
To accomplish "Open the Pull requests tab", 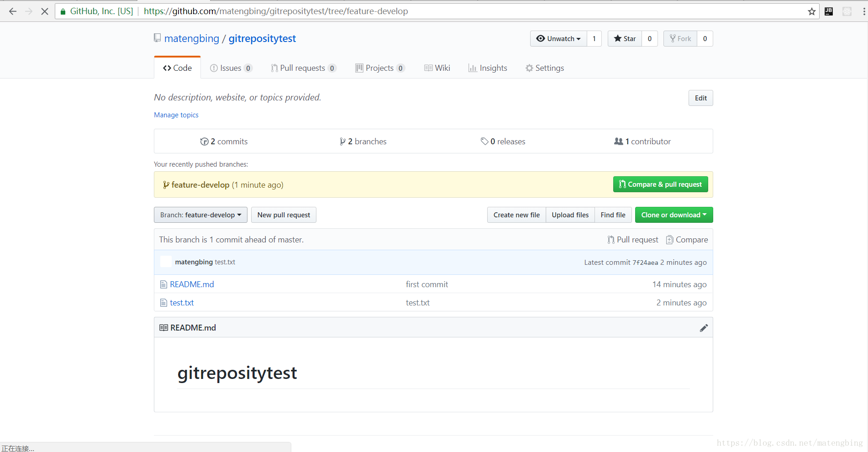I will [304, 68].
